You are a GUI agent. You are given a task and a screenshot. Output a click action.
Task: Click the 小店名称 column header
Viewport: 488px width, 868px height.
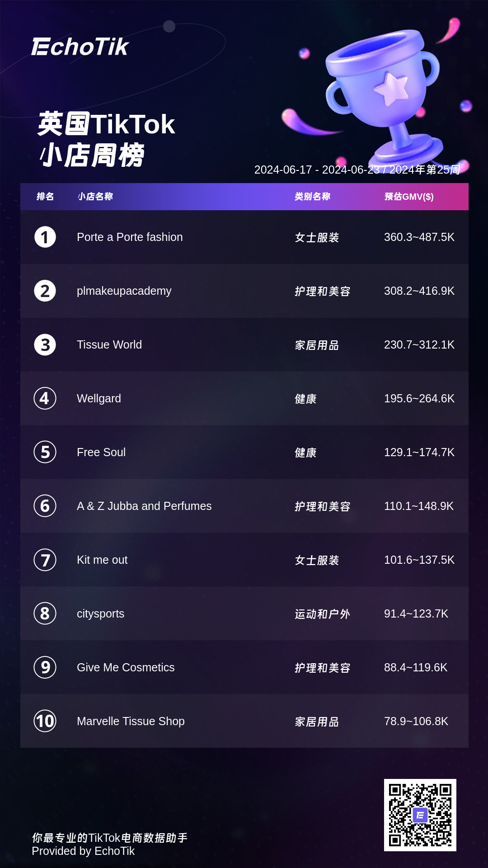point(95,197)
